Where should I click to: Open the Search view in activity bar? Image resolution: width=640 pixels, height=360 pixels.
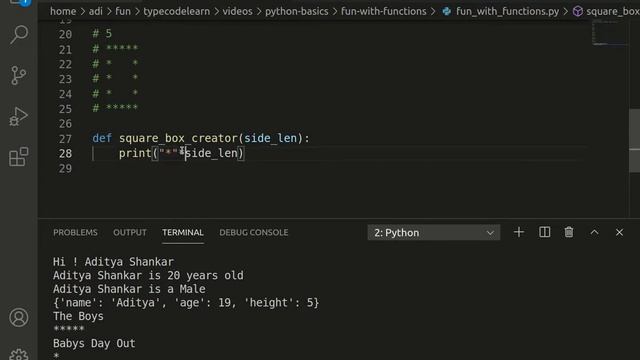(19, 35)
